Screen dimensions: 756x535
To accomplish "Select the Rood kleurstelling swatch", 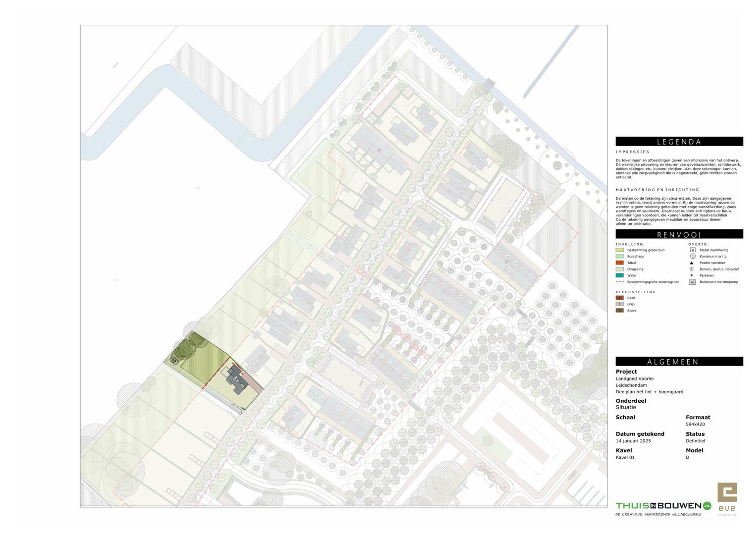I will pos(619,298).
